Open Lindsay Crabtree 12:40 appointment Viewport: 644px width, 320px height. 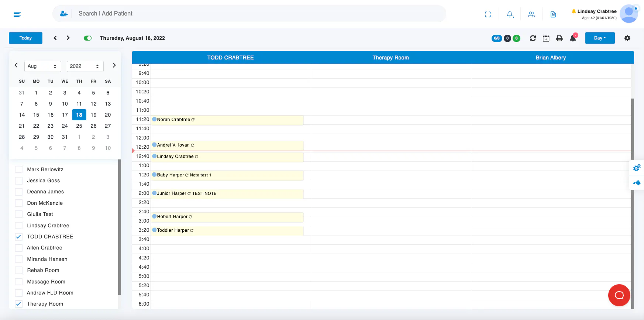point(227,157)
